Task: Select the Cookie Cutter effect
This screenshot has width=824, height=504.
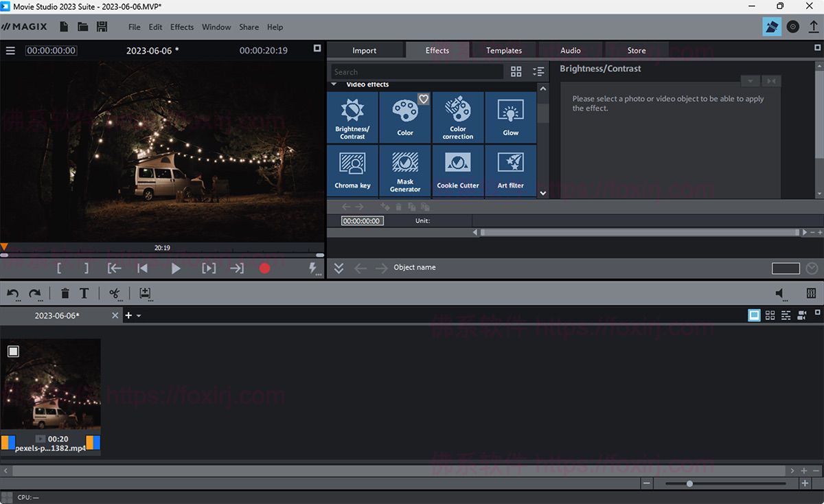Action: [458, 171]
